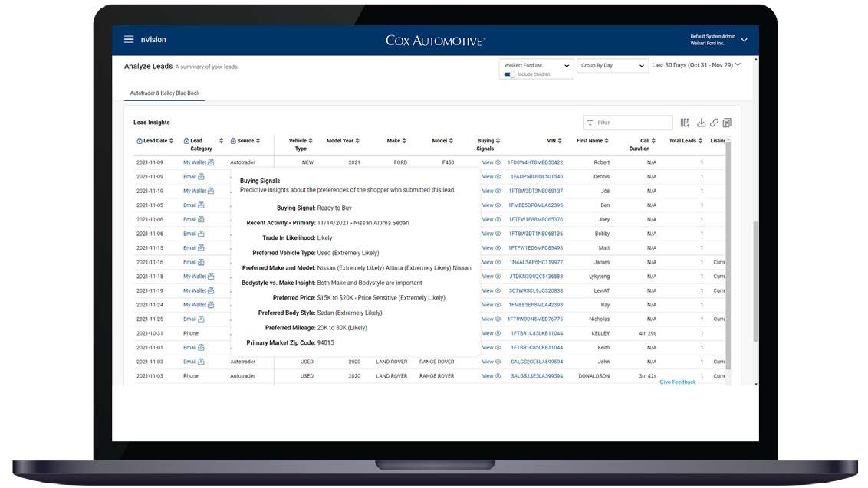Sort by Lead Category column
The image size is (868, 488).
[x=222, y=141]
